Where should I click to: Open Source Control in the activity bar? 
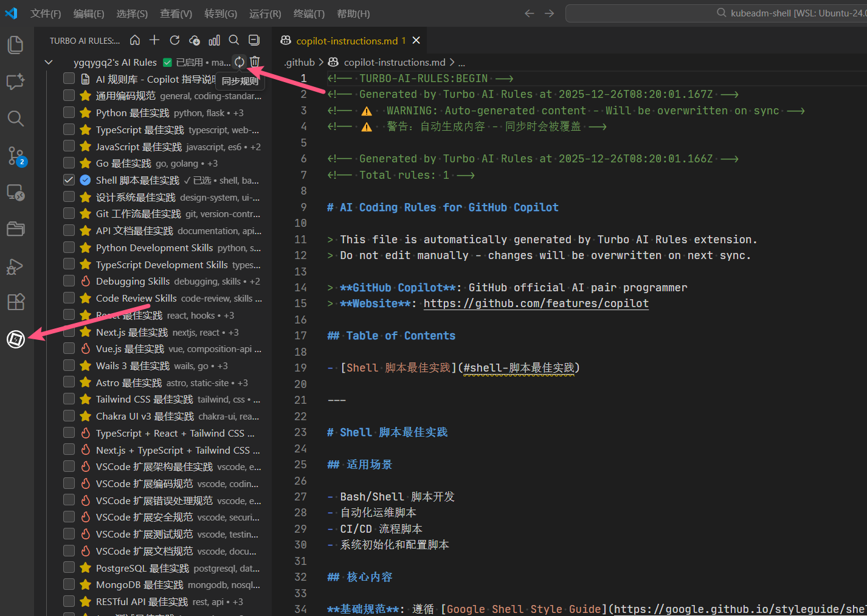pyautogui.click(x=16, y=156)
